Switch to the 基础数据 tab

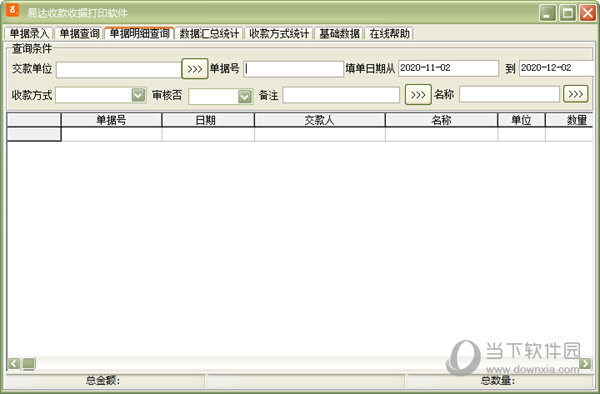coord(339,34)
